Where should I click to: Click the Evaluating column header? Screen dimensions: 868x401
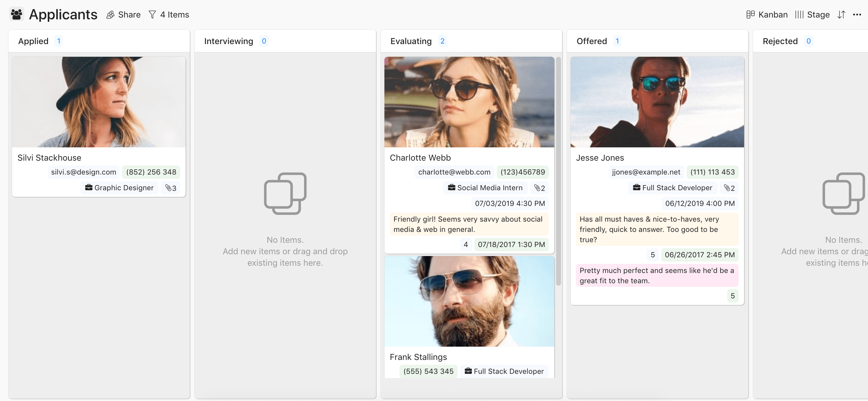[x=471, y=41]
